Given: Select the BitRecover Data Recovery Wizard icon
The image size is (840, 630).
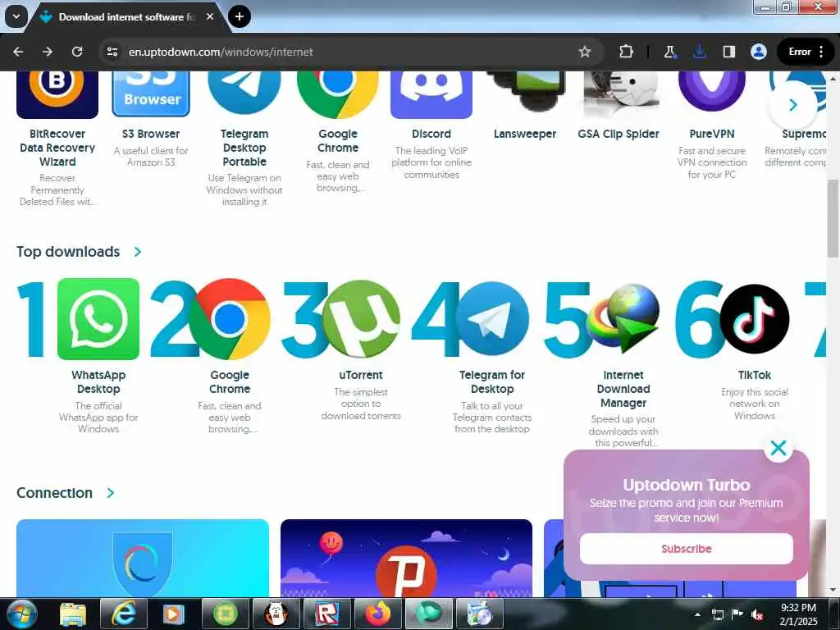Looking at the screenshot, I should [57, 94].
